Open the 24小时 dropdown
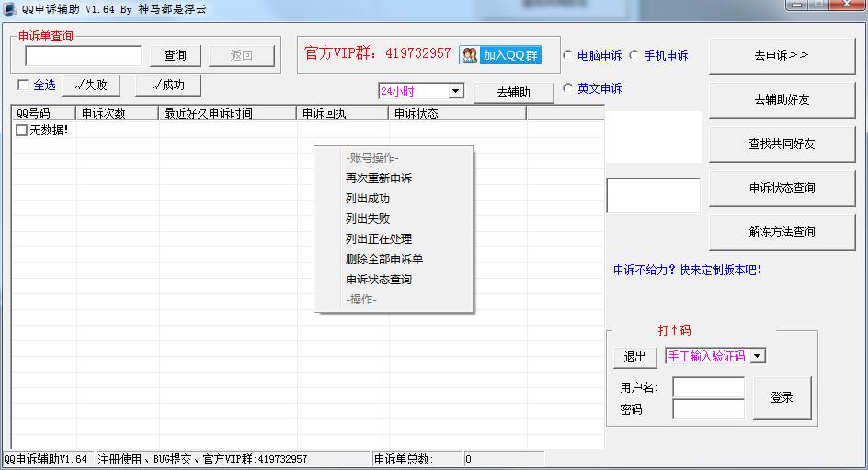This screenshot has height=470, width=868. point(455,91)
